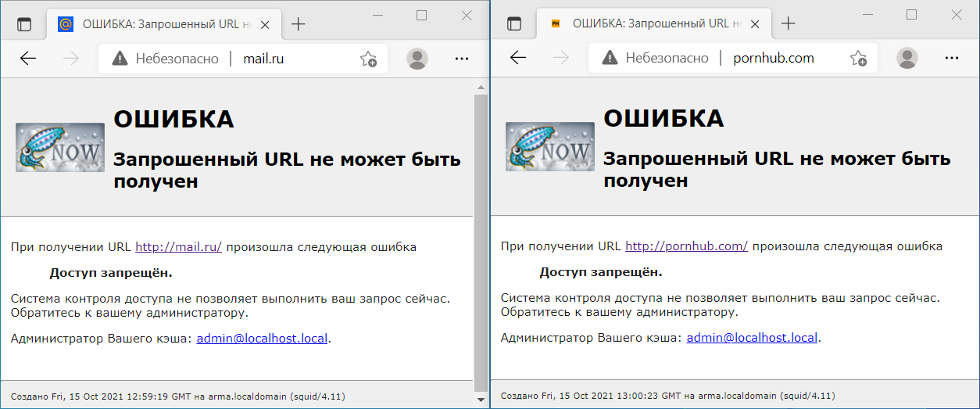
Task: Maximize the right pornhub.com window
Action: tap(911, 15)
